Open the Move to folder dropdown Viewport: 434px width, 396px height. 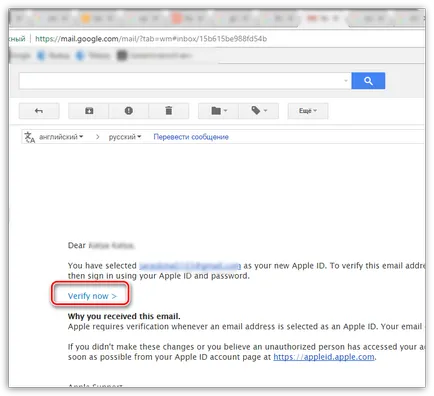coord(219,111)
